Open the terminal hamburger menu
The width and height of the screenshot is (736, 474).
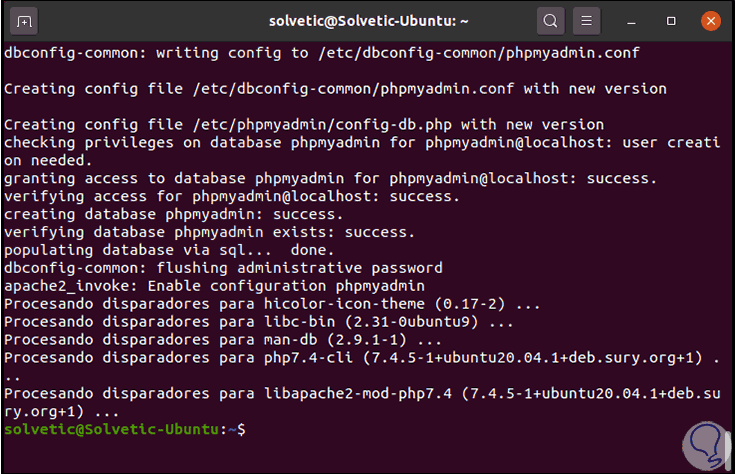pos(588,20)
